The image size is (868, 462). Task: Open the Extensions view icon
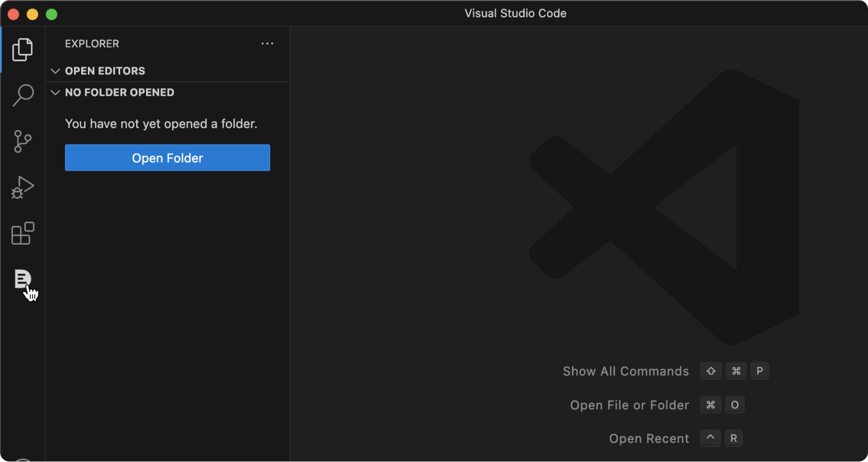(x=23, y=234)
